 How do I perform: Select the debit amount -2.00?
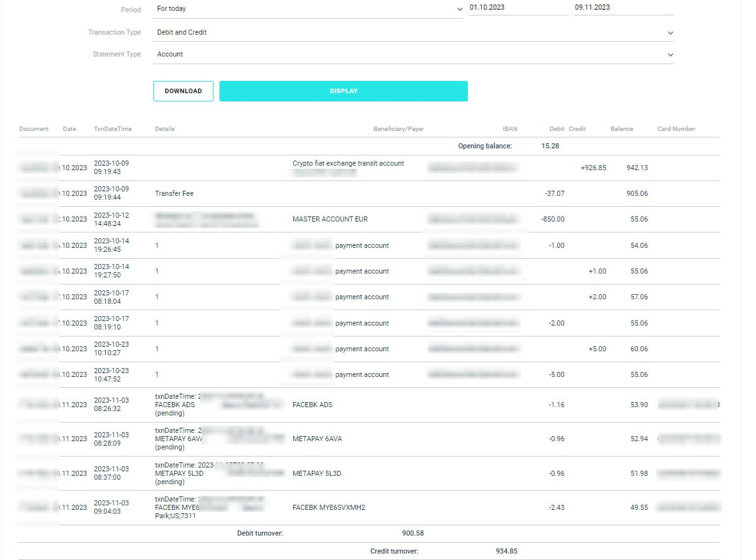tap(556, 323)
